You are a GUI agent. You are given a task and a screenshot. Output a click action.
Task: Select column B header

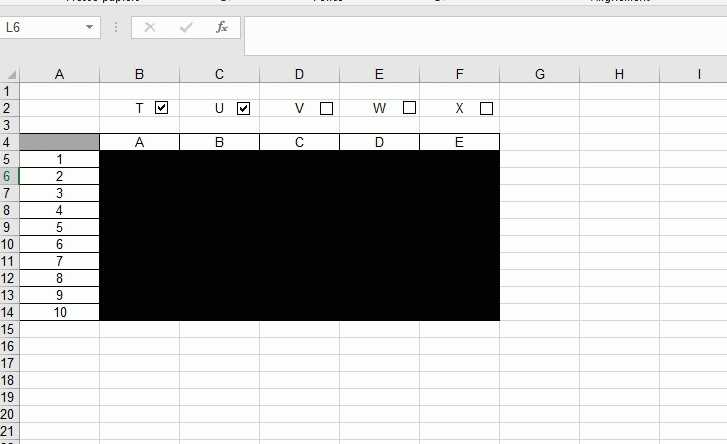tap(139, 74)
